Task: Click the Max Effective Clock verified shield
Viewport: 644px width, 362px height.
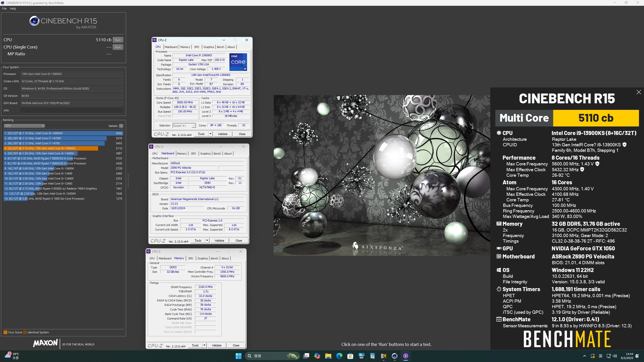Action: tap(582, 169)
